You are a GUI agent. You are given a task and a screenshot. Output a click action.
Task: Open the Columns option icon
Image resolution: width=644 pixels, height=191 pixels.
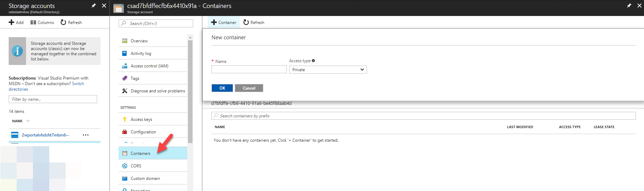tap(33, 23)
